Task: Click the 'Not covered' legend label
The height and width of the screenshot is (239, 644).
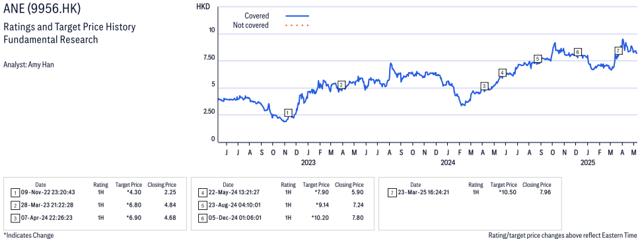Action: [x=251, y=26]
